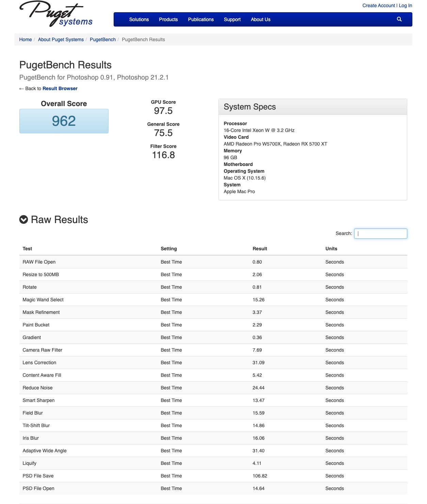
Task: Click the 96 GB memory value
Action: (x=230, y=157)
